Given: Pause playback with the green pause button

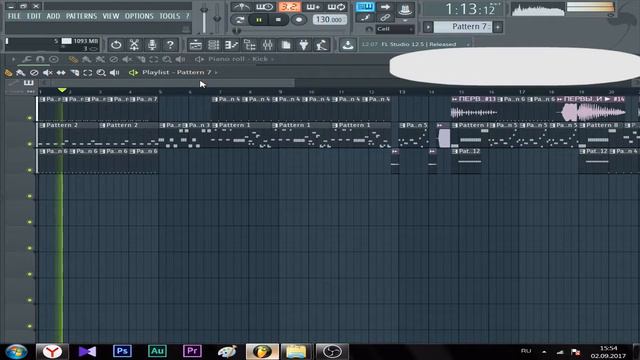Looking at the screenshot, I should click(259, 20).
